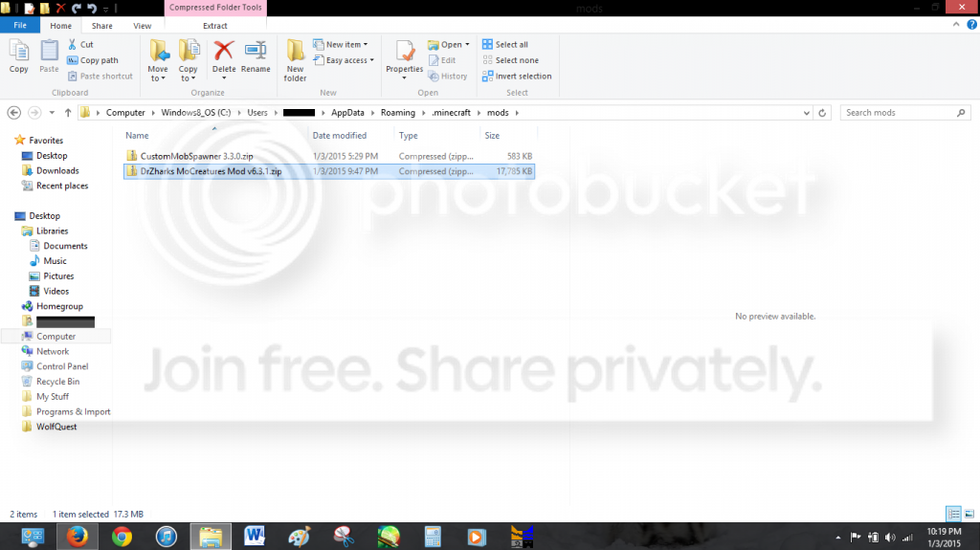Image resolution: width=980 pixels, height=550 pixels.
Task: Open the View ribbon tab
Action: pos(143,26)
